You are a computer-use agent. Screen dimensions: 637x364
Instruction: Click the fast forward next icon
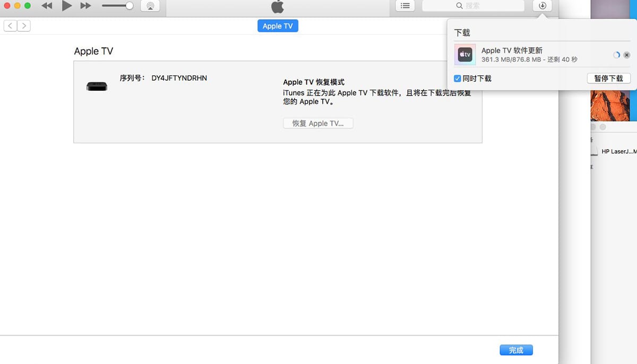tap(85, 6)
